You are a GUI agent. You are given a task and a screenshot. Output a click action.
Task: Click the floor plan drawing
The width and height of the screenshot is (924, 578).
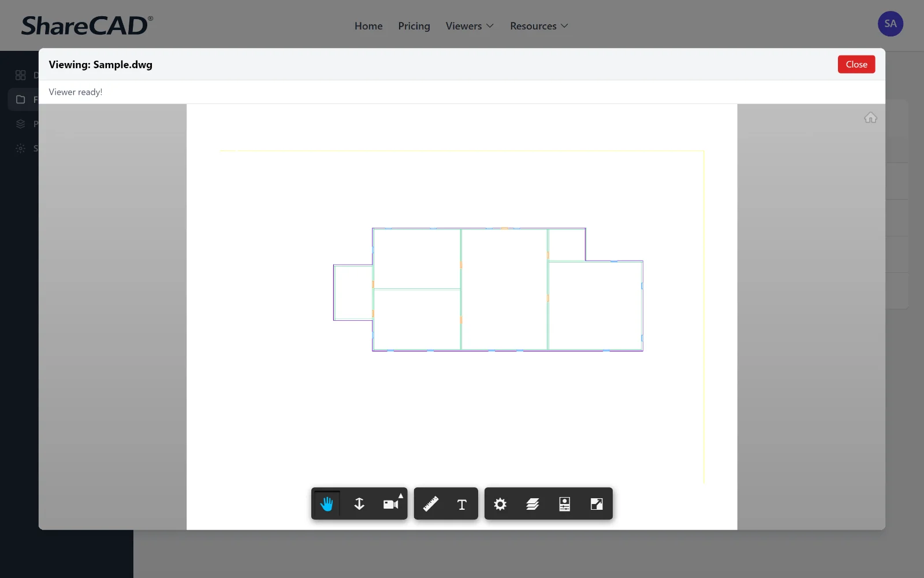click(488, 289)
